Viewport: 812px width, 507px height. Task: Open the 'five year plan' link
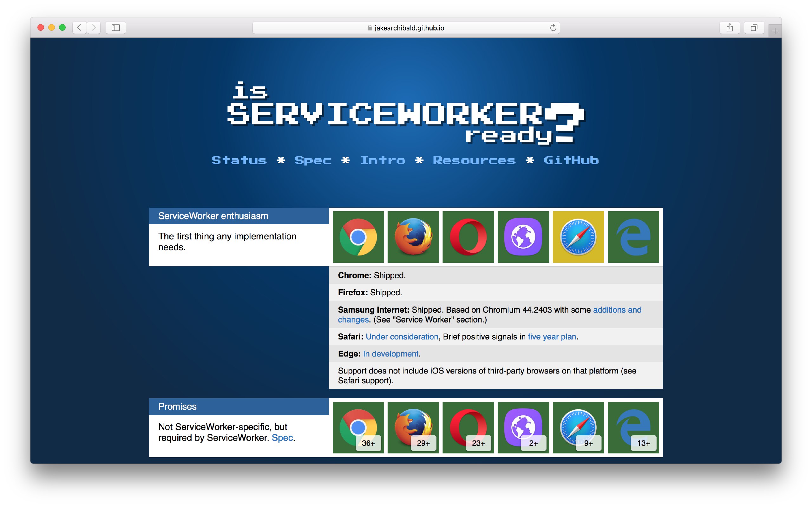[x=552, y=337]
